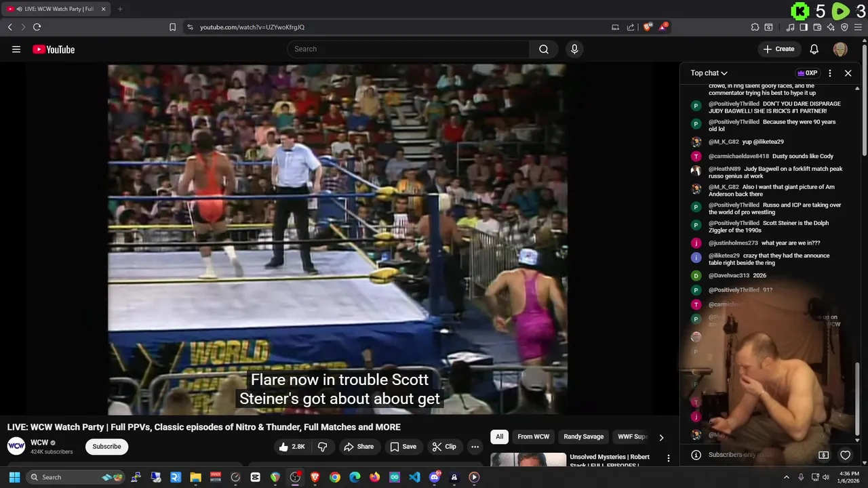Toggle the browser sidebar panel icon
The height and width of the screenshot is (488, 868).
[x=804, y=27]
